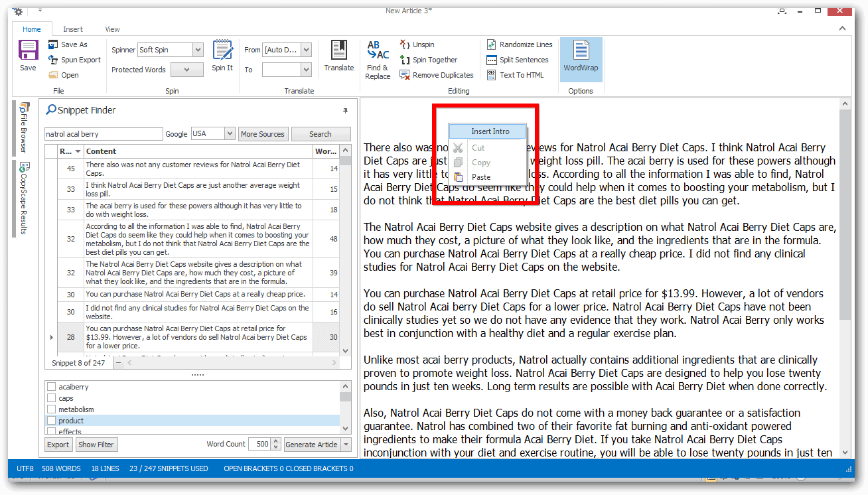Click the Show Filter button

(96, 445)
